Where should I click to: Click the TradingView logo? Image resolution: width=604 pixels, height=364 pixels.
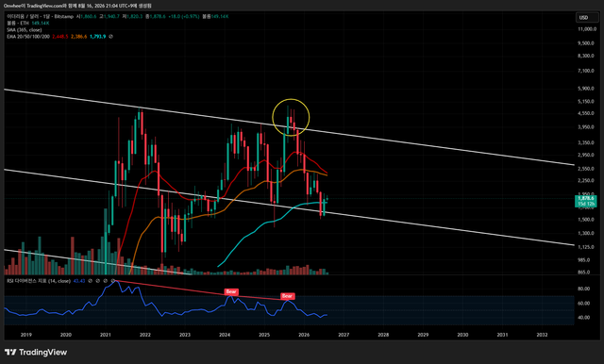point(36,352)
